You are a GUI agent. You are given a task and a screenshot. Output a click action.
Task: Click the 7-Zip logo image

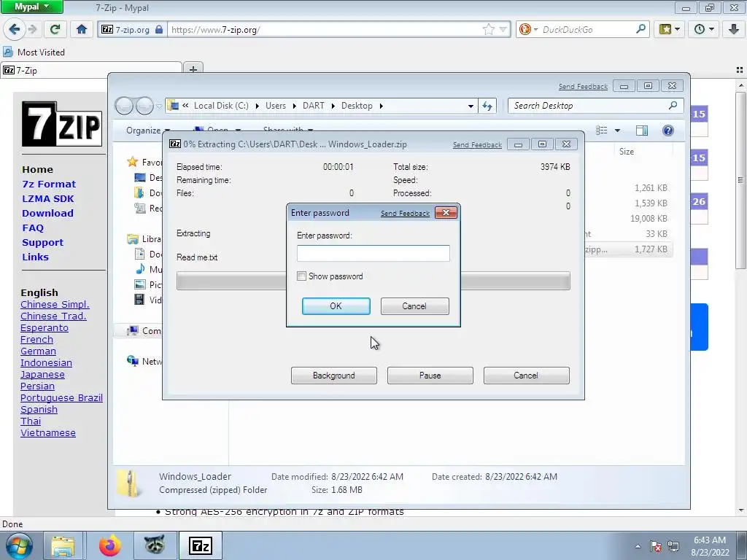point(62,124)
